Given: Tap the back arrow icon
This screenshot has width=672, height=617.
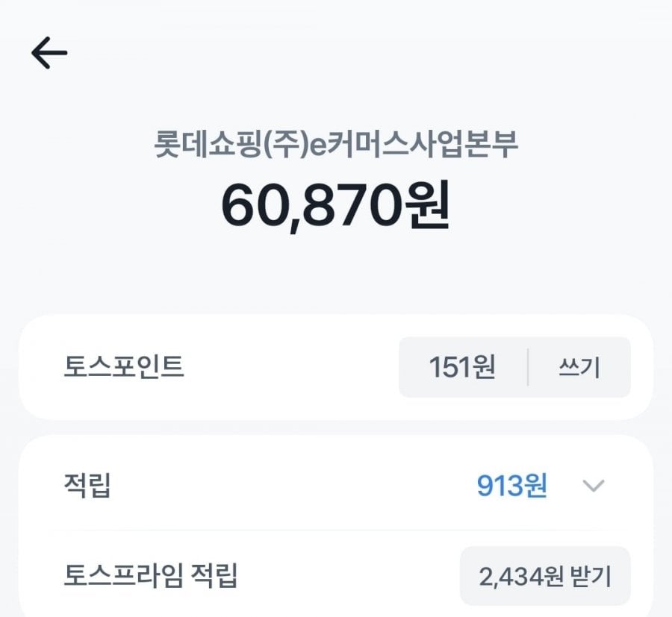Looking at the screenshot, I should click(49, 53).
